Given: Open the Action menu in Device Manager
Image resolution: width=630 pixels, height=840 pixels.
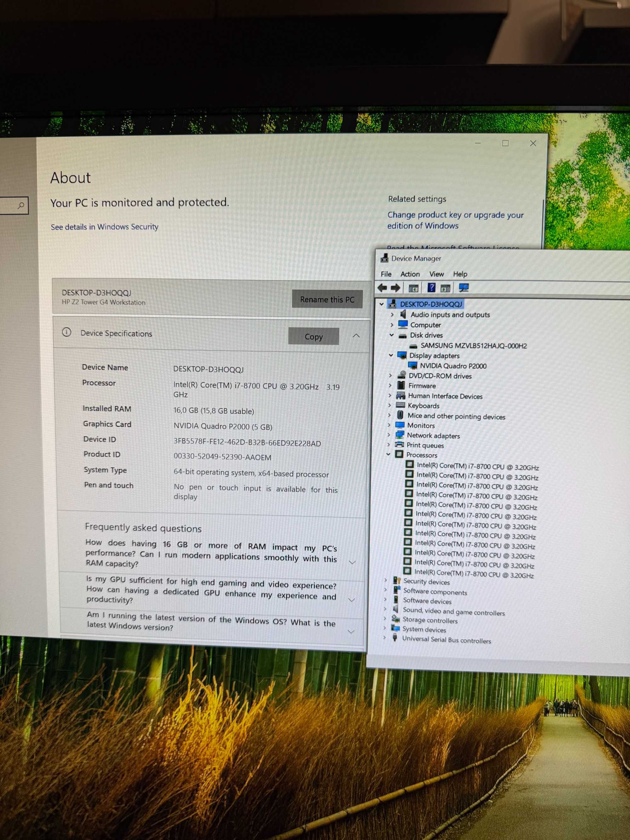Looking at the screenshot, I should tap(410, 274).
